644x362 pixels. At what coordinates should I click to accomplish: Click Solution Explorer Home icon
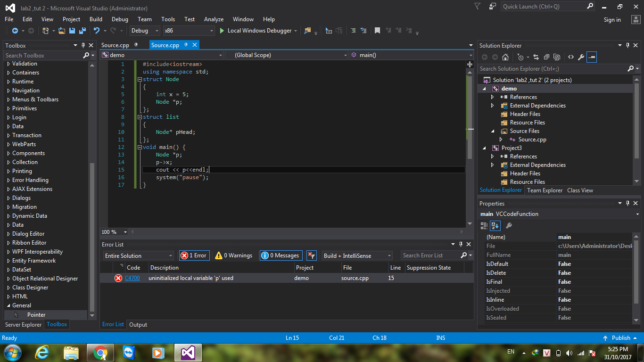505,57
